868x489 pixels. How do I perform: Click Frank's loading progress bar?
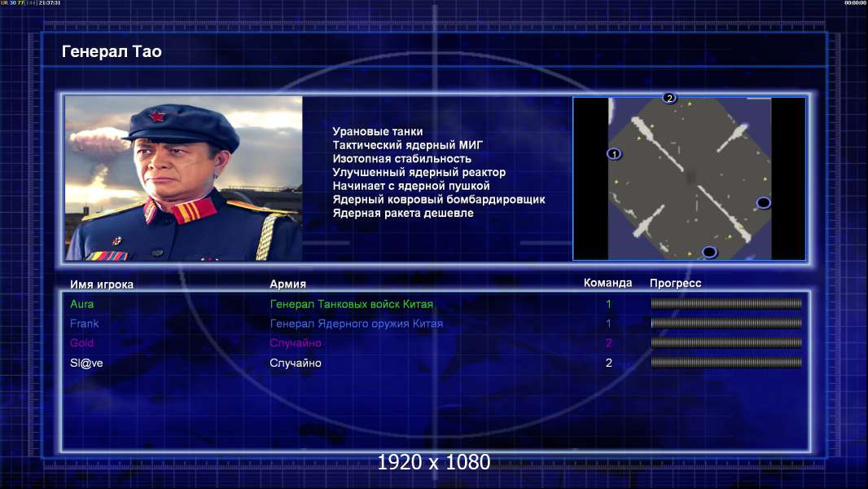(x=726, y=323)
